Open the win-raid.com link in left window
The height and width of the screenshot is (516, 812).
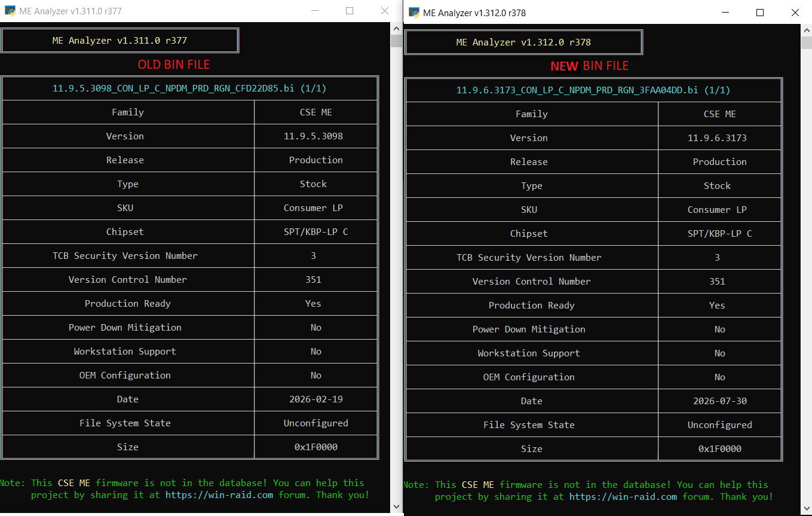pos(219,494)
